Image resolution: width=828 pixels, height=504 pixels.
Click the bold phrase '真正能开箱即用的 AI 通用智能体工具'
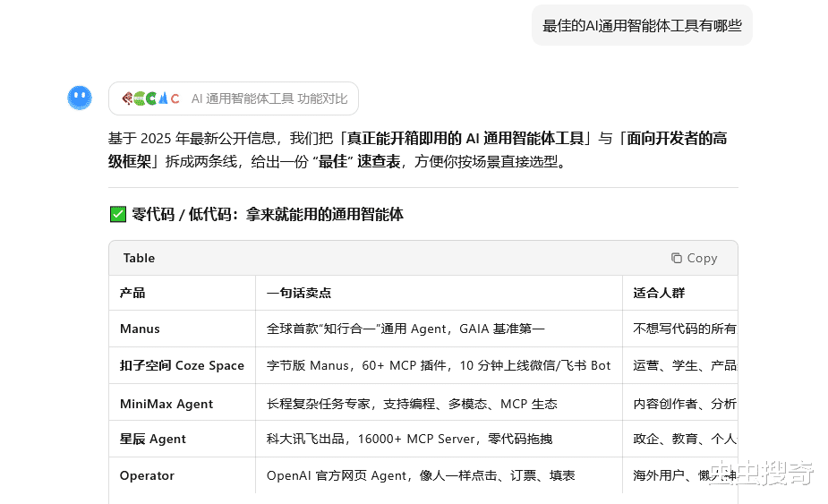click(x=465, y=139)
